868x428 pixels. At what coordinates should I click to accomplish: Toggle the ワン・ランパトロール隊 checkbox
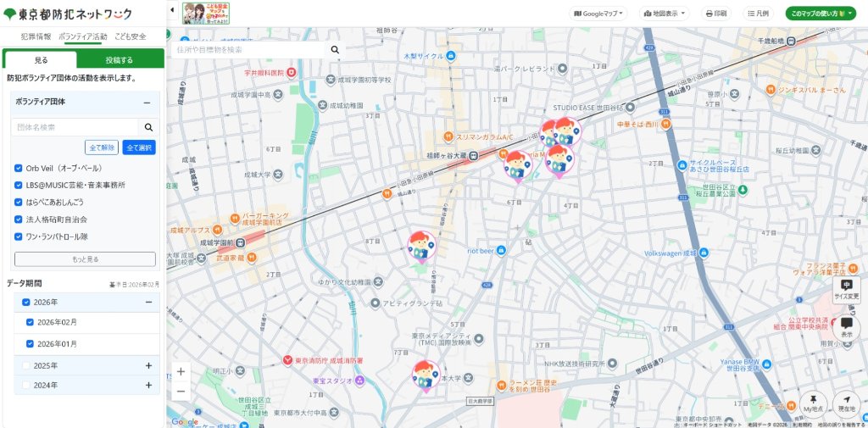19,236
